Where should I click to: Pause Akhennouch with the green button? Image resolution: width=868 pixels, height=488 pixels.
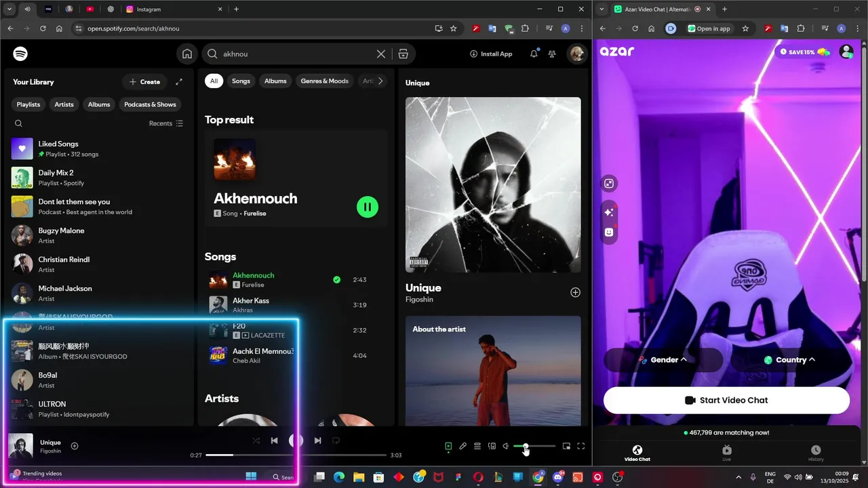(x=368, y=207)
